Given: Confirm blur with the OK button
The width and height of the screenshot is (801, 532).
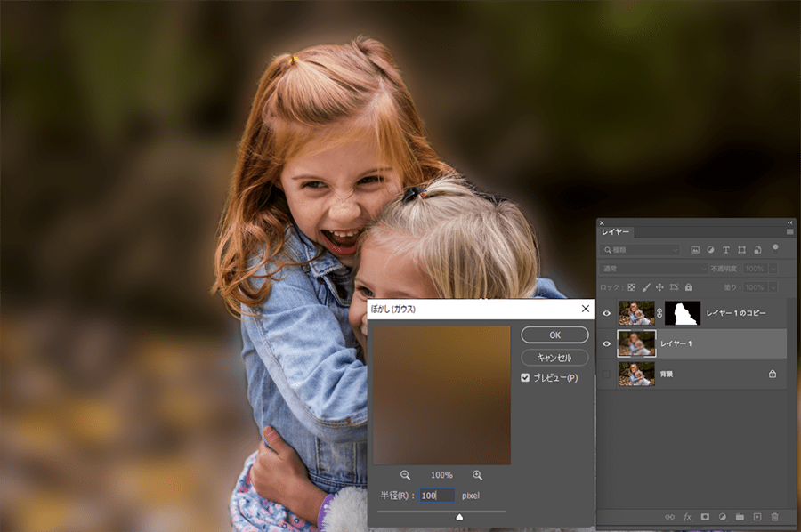Looking at the screenshot, I should click(554, 335).
